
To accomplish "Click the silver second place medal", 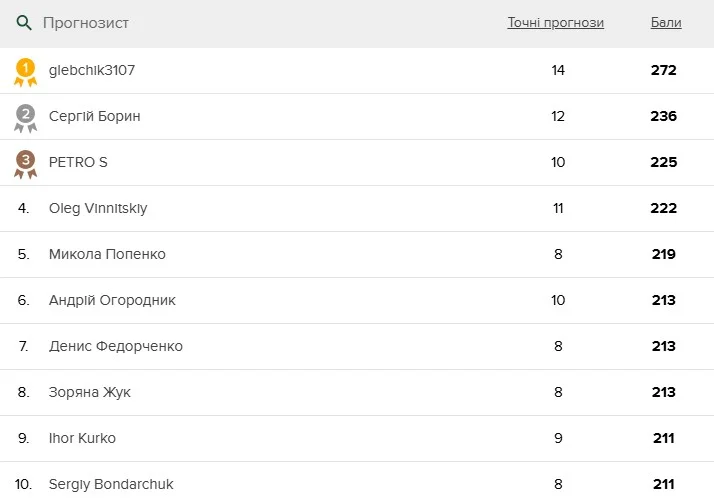I will pos(25,117).
